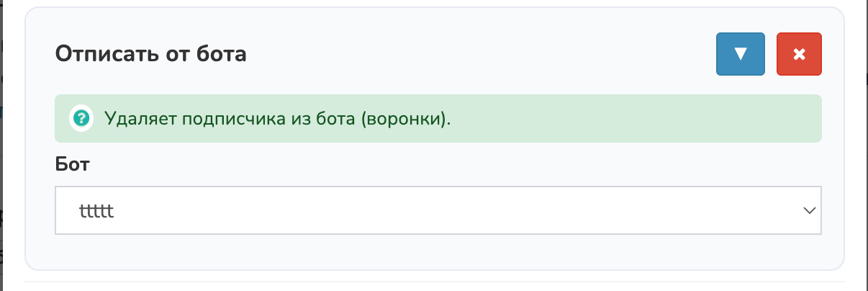Select the ttttt value in Бот field
Screen dimensions: 868x291
click(x=98, y=211)
